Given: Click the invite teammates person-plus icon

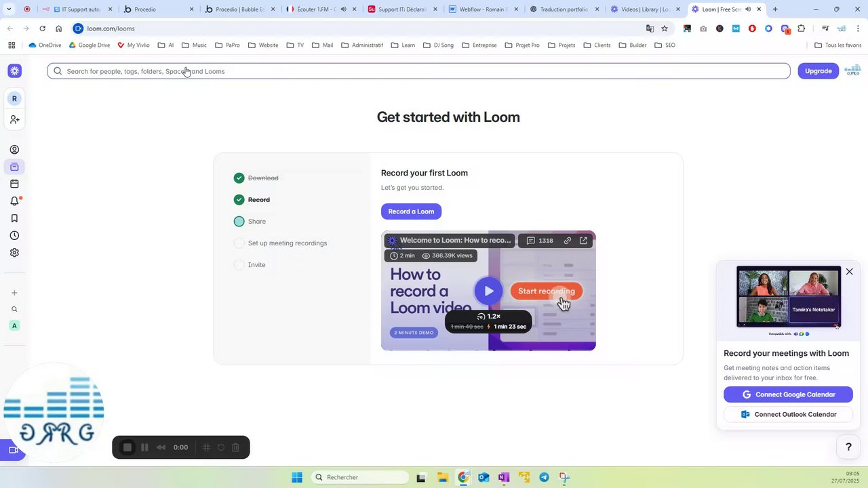Looking at the screenshot, I should (14, 119).
